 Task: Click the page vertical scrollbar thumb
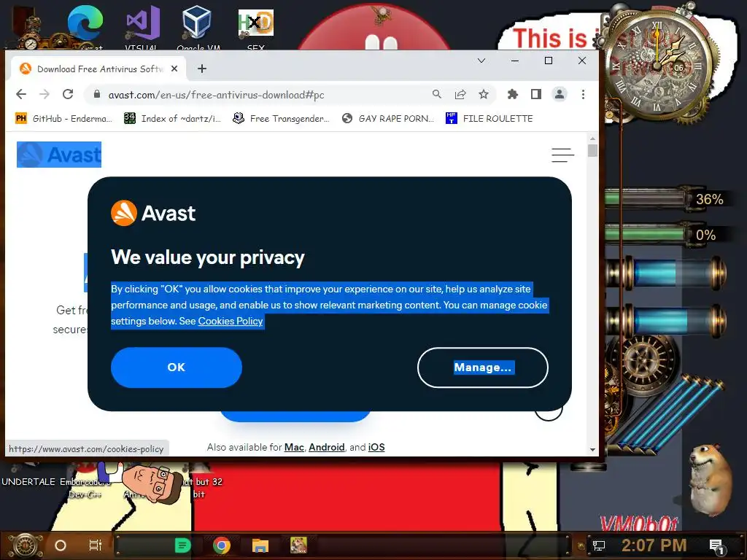coord(592,150)
